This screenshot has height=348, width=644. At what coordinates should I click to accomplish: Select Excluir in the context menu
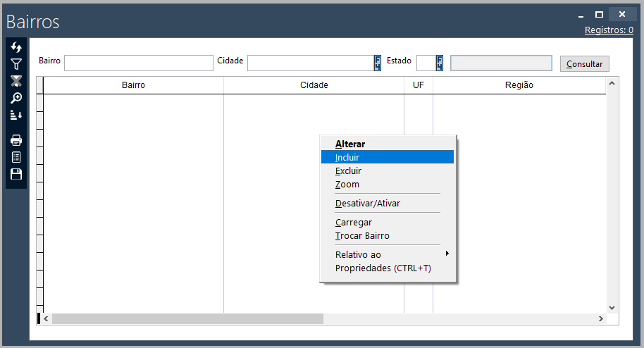pyautogui.click(x=348, y=170)
